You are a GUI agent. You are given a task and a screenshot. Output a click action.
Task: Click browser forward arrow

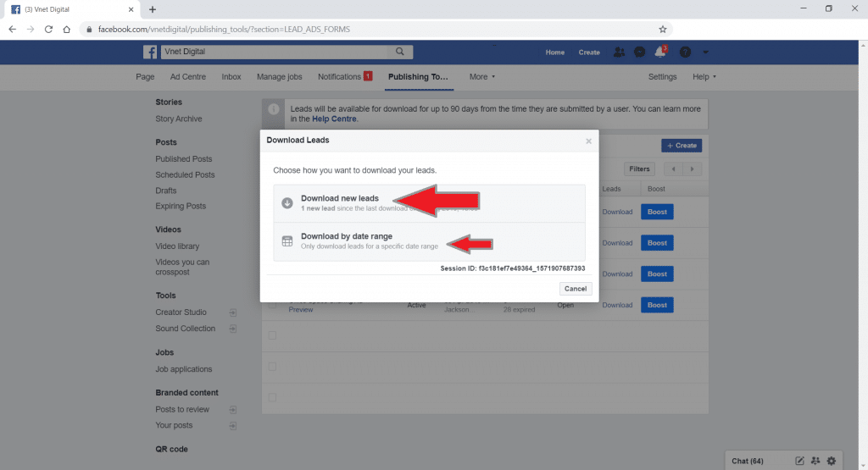(31, 30)
